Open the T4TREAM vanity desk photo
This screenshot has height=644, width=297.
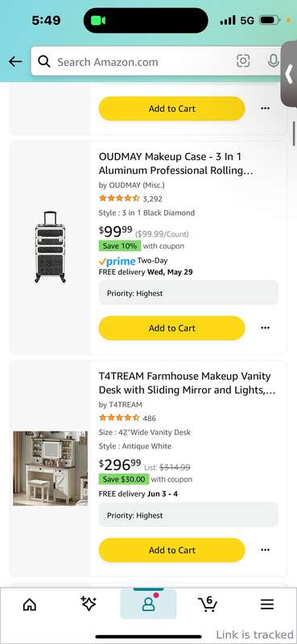coord(50,469)
